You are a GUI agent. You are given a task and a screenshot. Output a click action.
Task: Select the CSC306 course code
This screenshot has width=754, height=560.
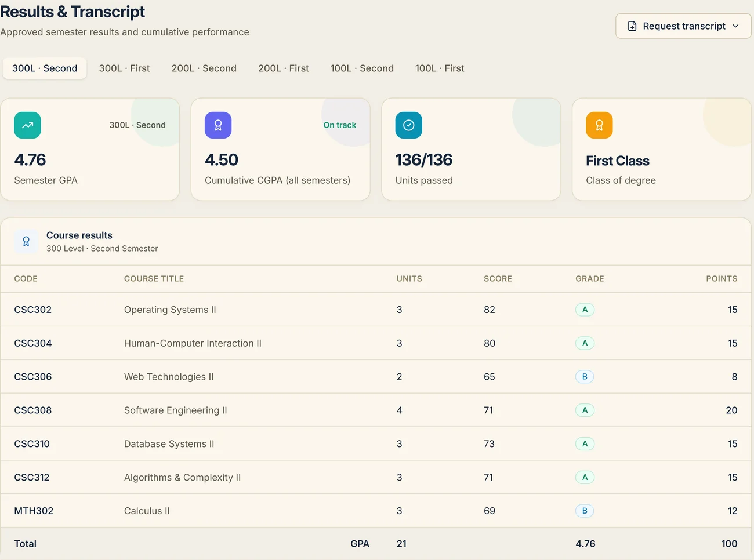pos(33,377)
